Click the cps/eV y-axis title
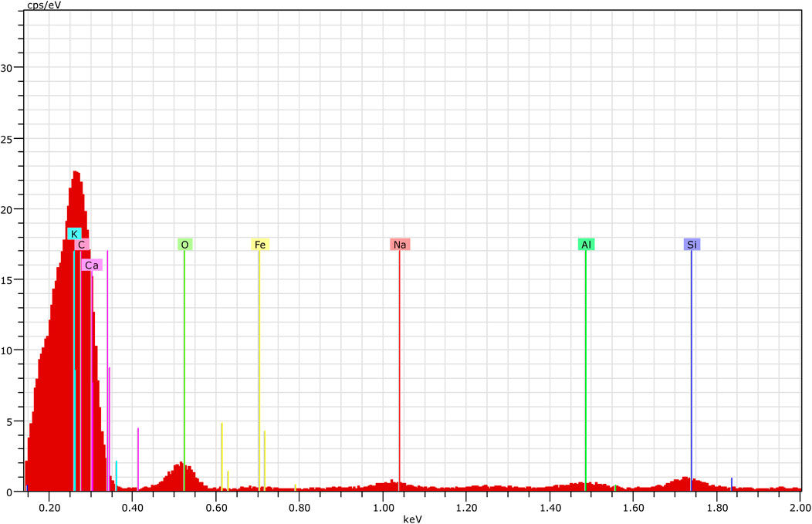This screenshot has height=524, width=812. click(43, 5)
